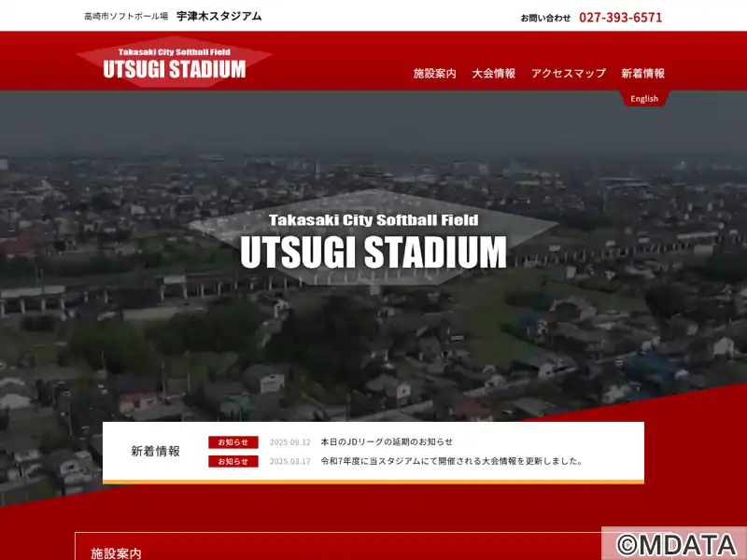
Task: Click the 施設案内 section heading at bottom
Action: point(116,553)
